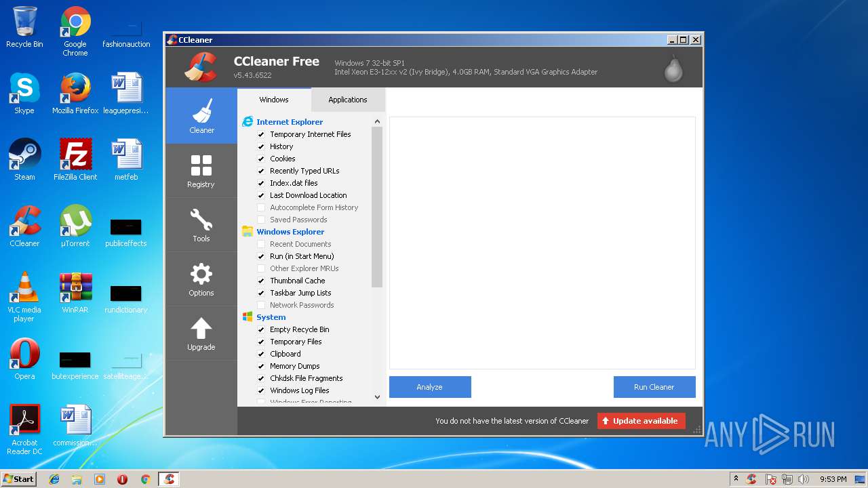Click the Chkdsk File Fragments label
The width and height of the screenshot is (868, 488).
[x=307, y=378]
